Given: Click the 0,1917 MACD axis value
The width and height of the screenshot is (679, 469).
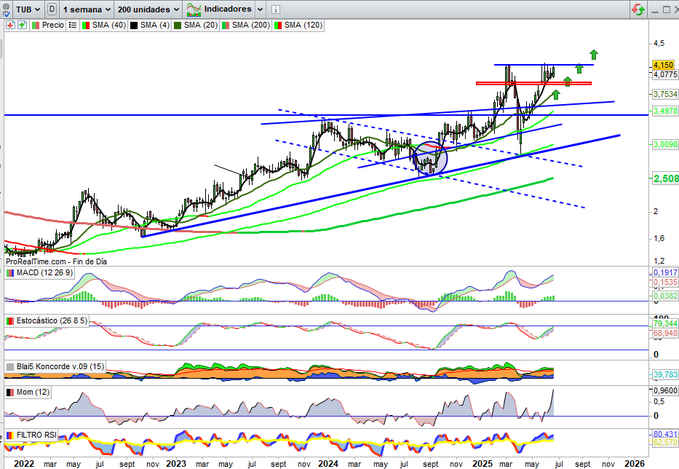Looking at the screenshot, I should 665,272.
